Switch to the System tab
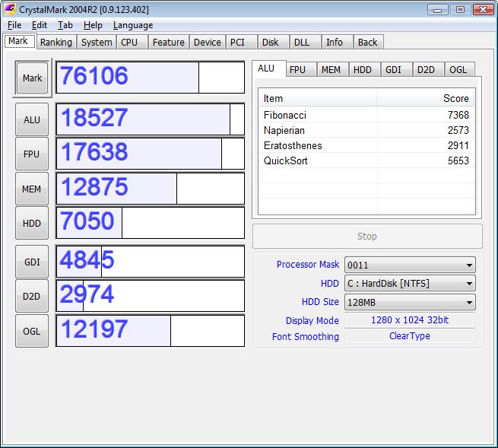The width and height of the screenshot is (498, 448). 97,43
